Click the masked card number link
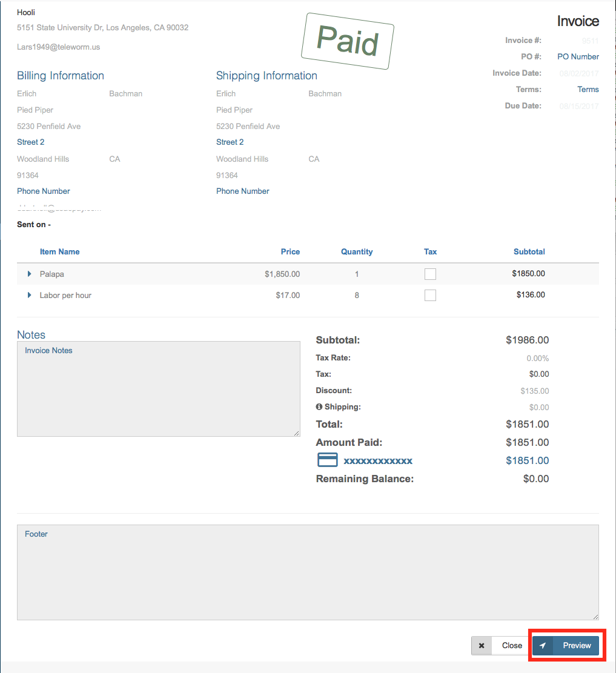This screenshot has height=673, width=616. click(x=378, y=461)
